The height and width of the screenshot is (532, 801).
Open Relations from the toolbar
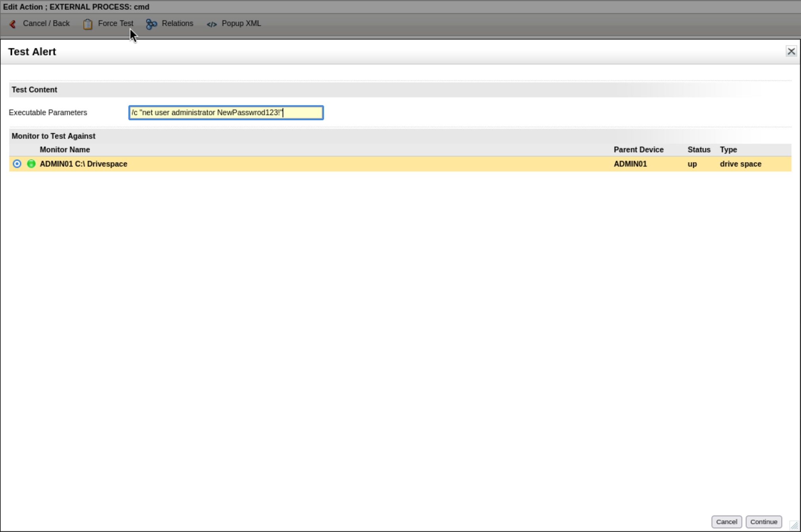click(x=177, y=23)
